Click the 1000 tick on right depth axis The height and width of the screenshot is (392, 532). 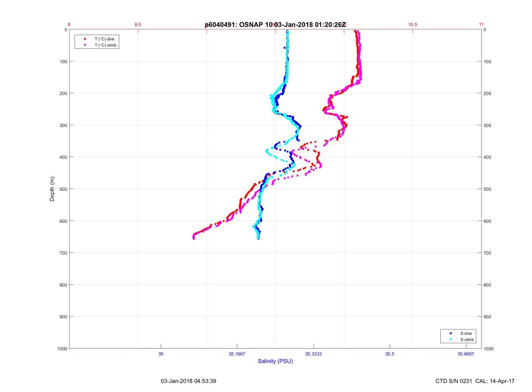pyautogui.click(x=489, y=349)
